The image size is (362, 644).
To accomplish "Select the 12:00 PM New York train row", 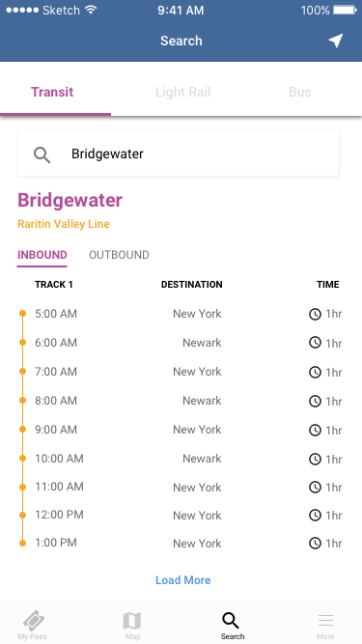I will (181, 515).
